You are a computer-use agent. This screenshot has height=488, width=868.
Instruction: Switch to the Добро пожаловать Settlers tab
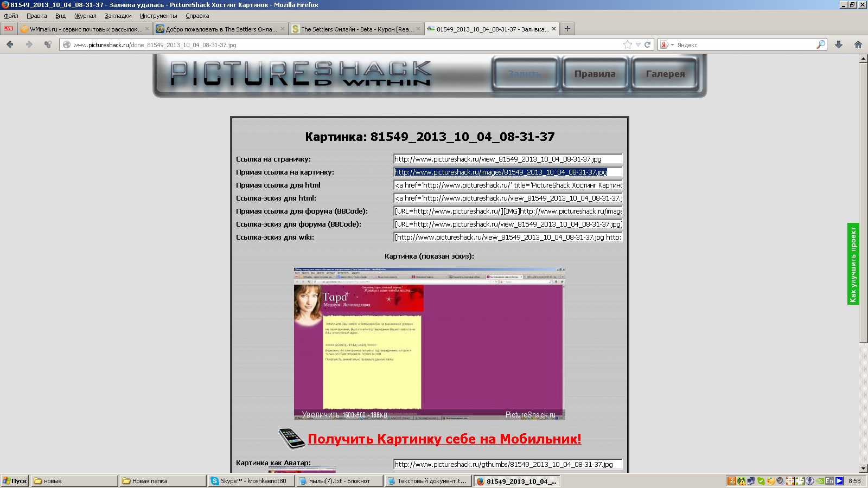[220, 29]
